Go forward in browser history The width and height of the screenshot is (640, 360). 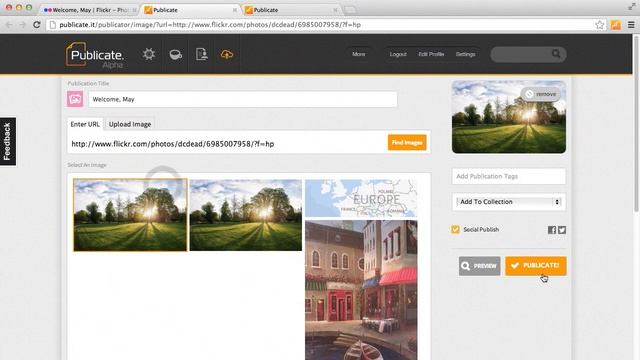(x=22, y=25)
